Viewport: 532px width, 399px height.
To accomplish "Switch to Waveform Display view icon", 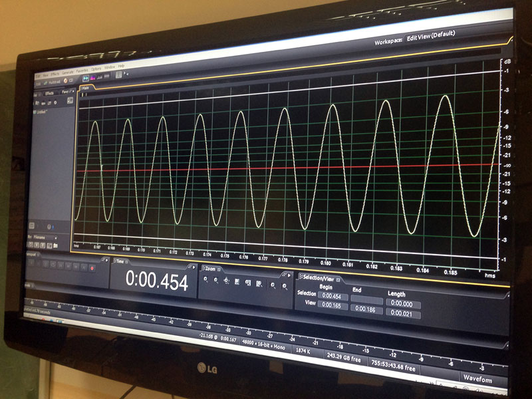I will (86, 78).
